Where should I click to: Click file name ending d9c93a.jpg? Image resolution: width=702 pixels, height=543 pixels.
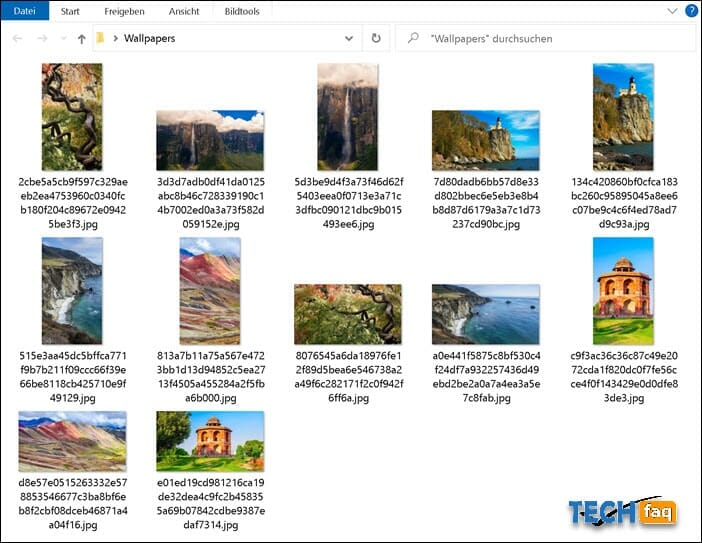point(624,203)
